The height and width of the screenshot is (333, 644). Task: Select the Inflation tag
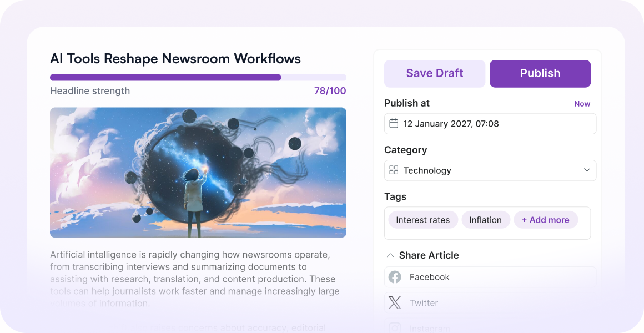(x=485, y=220)
